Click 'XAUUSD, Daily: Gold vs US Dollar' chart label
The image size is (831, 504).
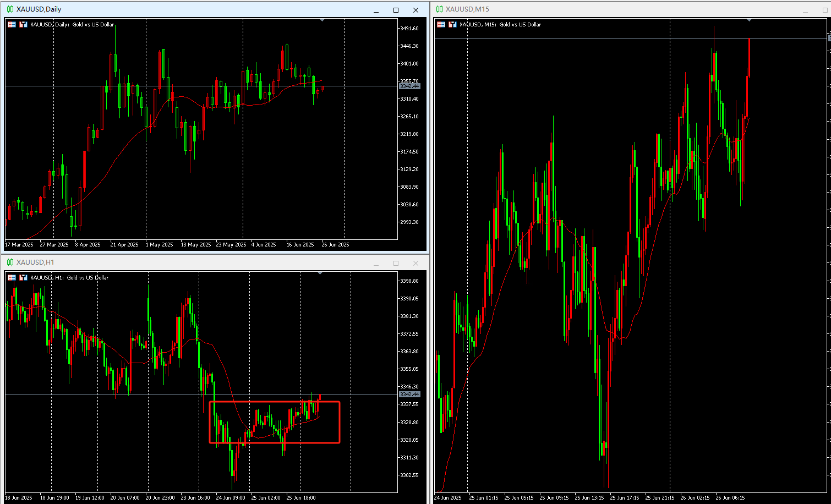tap(72, 24)
